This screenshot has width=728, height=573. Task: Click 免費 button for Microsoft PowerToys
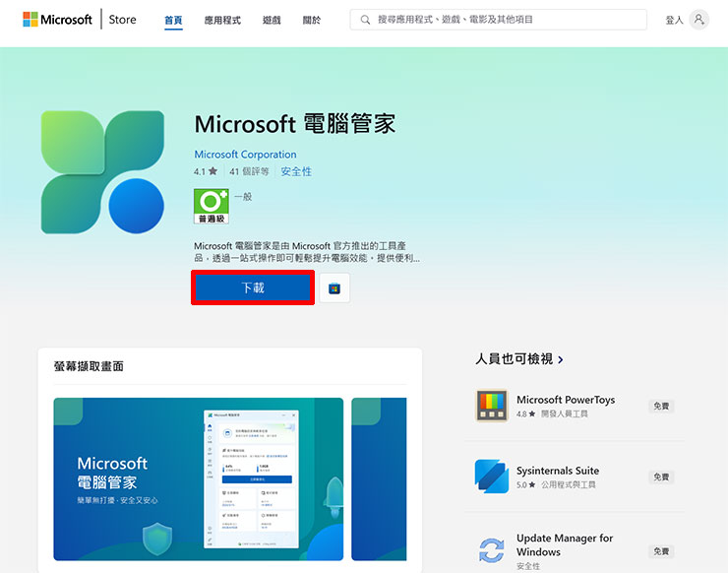click(x=661, y=407)
